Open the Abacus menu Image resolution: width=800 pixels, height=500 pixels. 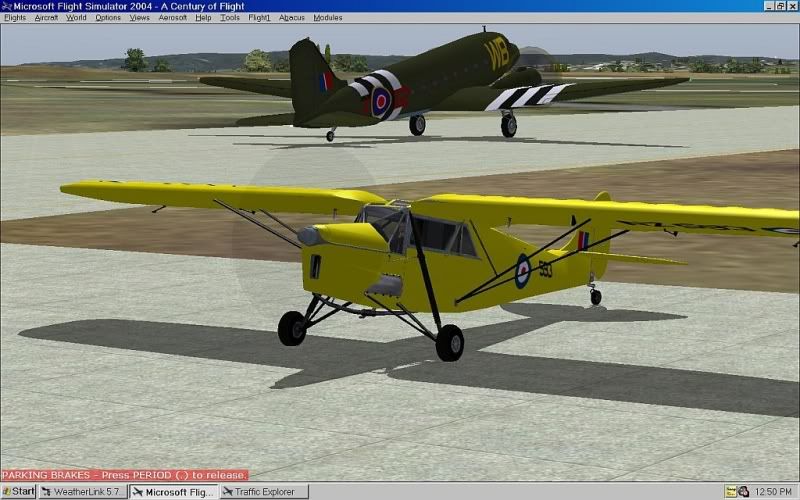[291, 18]
